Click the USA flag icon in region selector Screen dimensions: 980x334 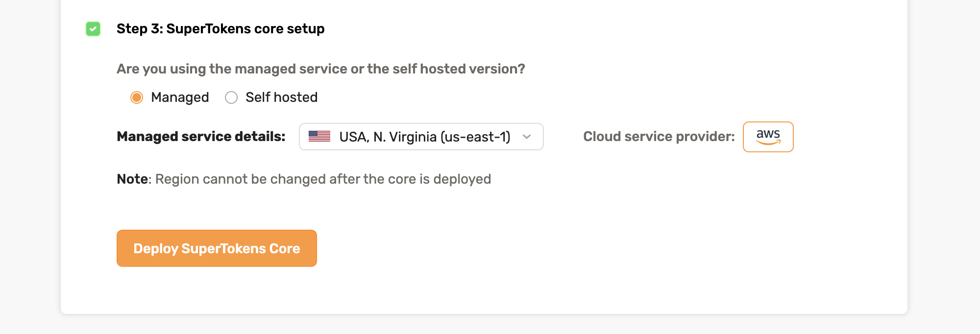click(x=319, y=137)
